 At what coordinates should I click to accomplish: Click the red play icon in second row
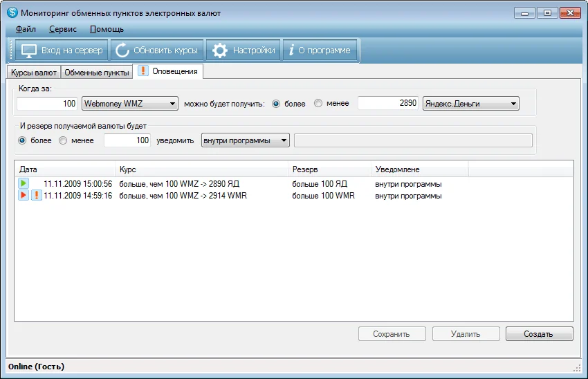click(24, 196)
